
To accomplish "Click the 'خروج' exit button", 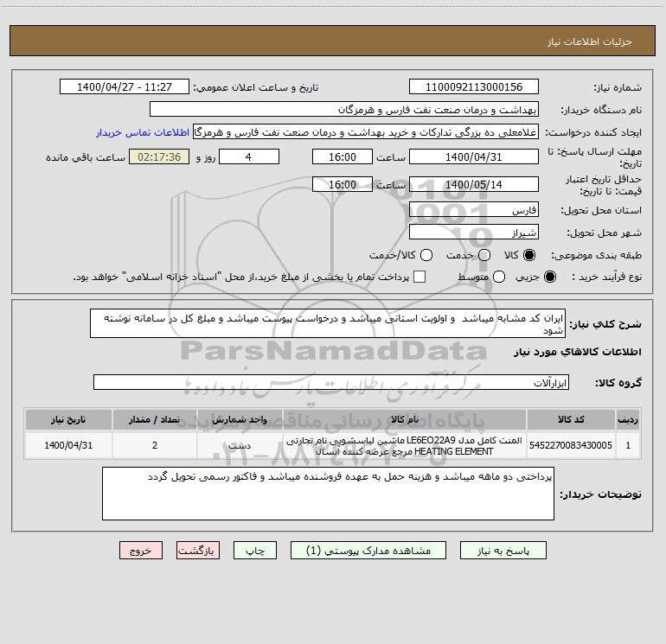I will point(141,550).
